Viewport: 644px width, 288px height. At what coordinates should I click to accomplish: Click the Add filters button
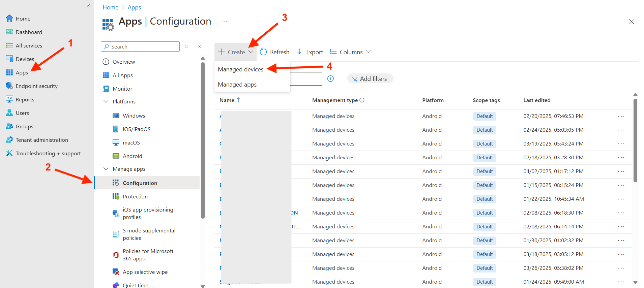[370, 78]
